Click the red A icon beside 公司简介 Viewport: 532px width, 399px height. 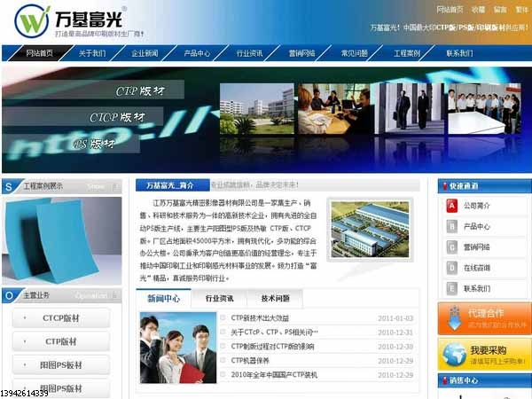[x=451, y=206]
